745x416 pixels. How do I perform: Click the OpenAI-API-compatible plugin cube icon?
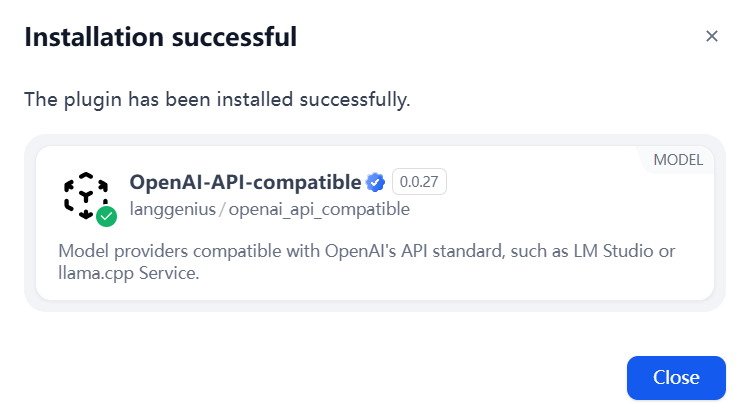[x=86, y=195]
